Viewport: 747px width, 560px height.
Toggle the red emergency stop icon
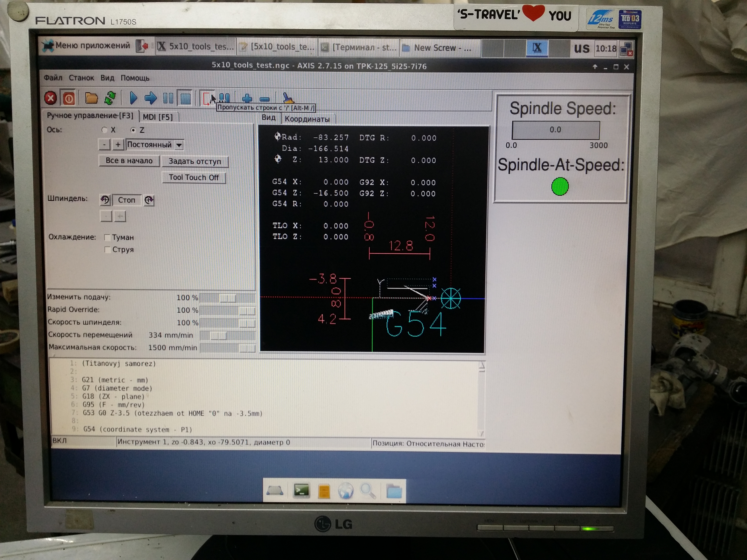[x=50, y=98]
